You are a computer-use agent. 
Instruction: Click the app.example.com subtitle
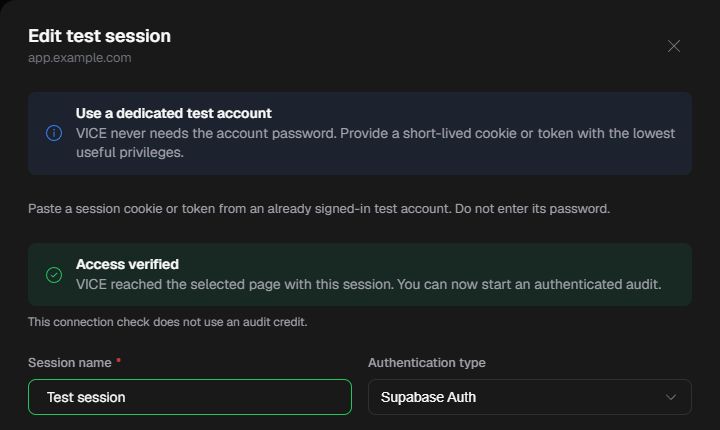(79, 58)
